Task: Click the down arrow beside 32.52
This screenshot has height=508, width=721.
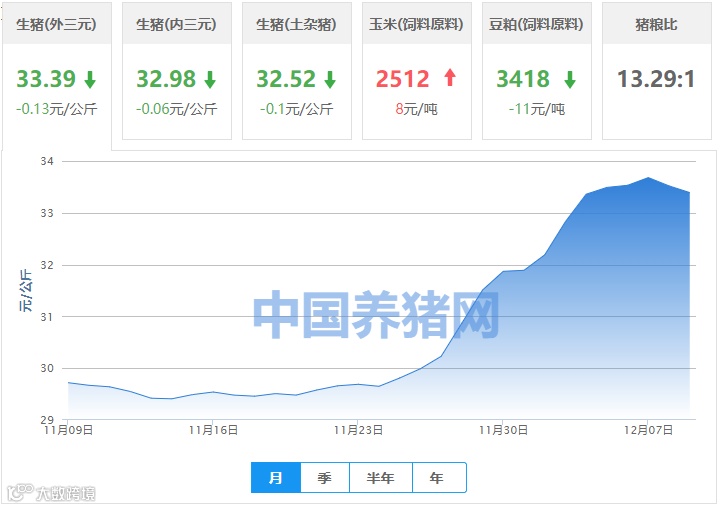Action: pyautogui.click(x=330, y=79)
